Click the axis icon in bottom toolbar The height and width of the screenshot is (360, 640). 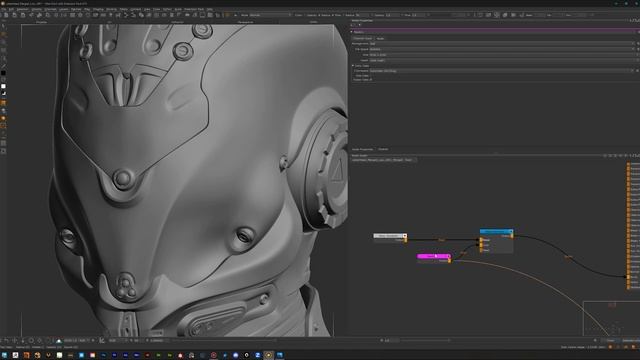[x=102, y=340]
